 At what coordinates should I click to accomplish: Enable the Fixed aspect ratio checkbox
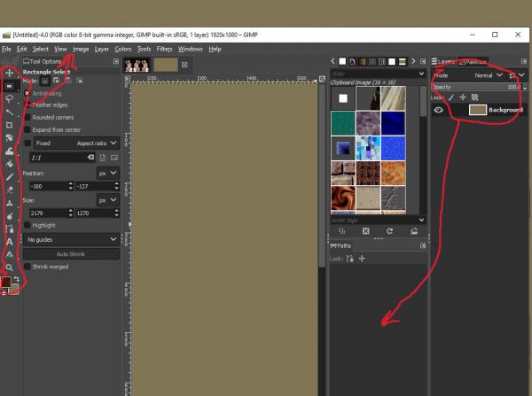(x=27, y=144)
